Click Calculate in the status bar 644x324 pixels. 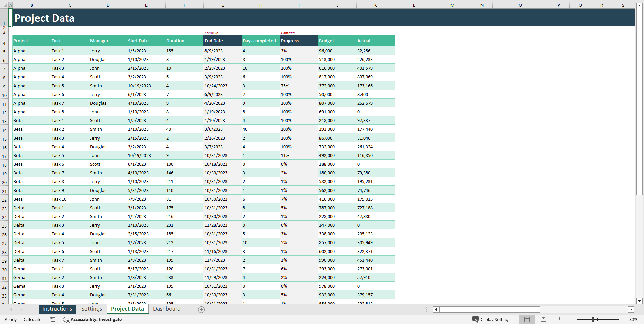click(33, 319)
